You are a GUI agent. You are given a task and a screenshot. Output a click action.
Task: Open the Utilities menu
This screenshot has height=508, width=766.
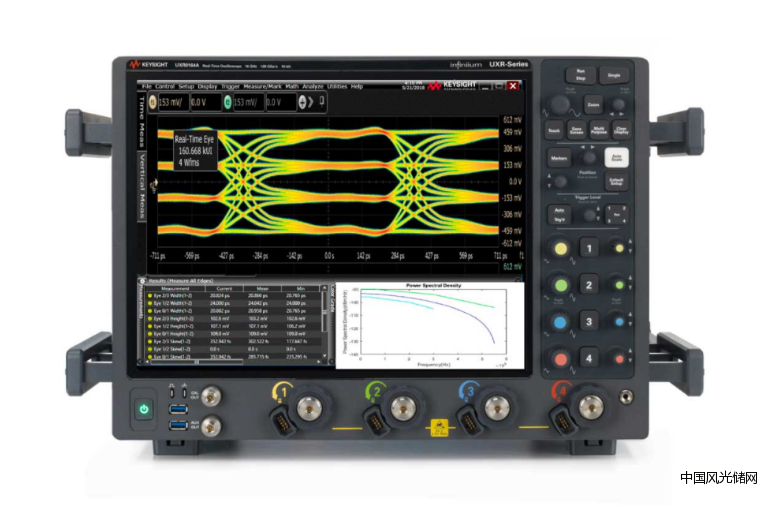[337, 86]
